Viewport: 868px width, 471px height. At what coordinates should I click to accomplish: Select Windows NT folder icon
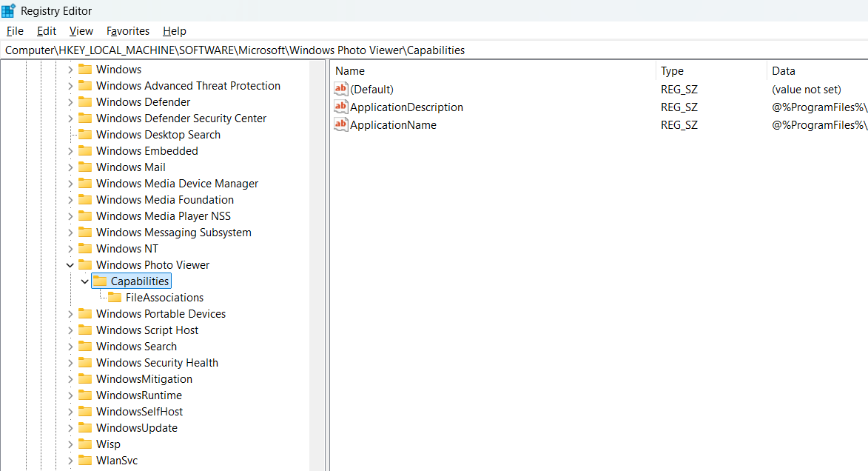(85, 248)
